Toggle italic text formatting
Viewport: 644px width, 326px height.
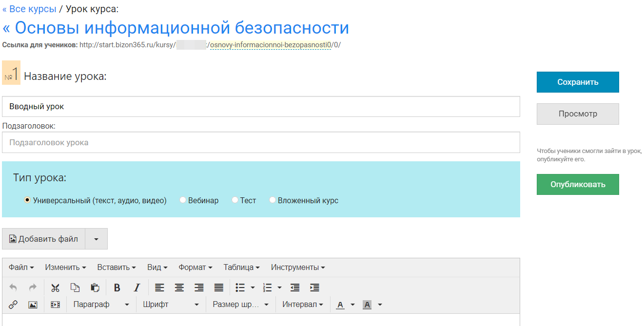[137, 288]
